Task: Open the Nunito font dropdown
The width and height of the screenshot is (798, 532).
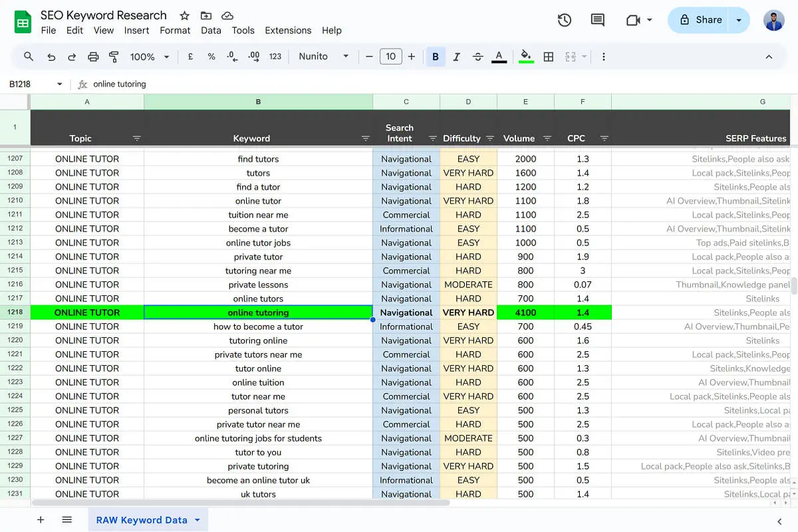Action: point(323,57)
